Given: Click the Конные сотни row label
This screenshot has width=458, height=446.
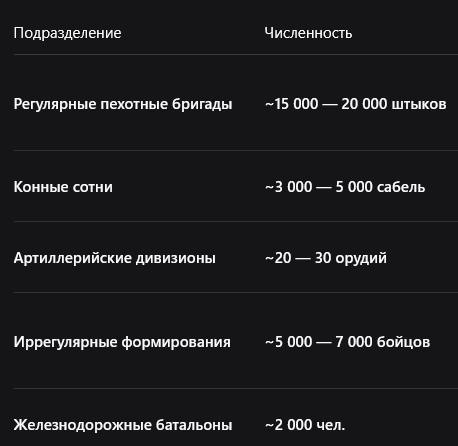Looking at the screenshot, I should [63, 187].
